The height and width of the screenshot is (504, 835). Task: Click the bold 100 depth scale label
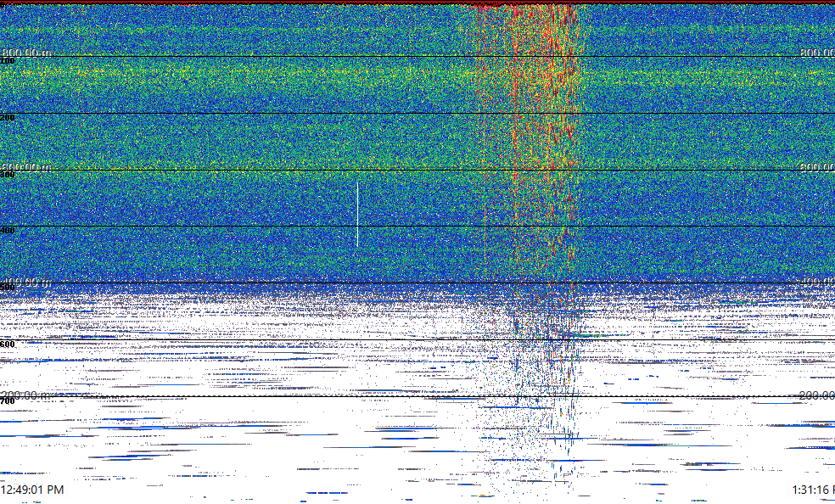pyautogui.click(x=8, y=61)
